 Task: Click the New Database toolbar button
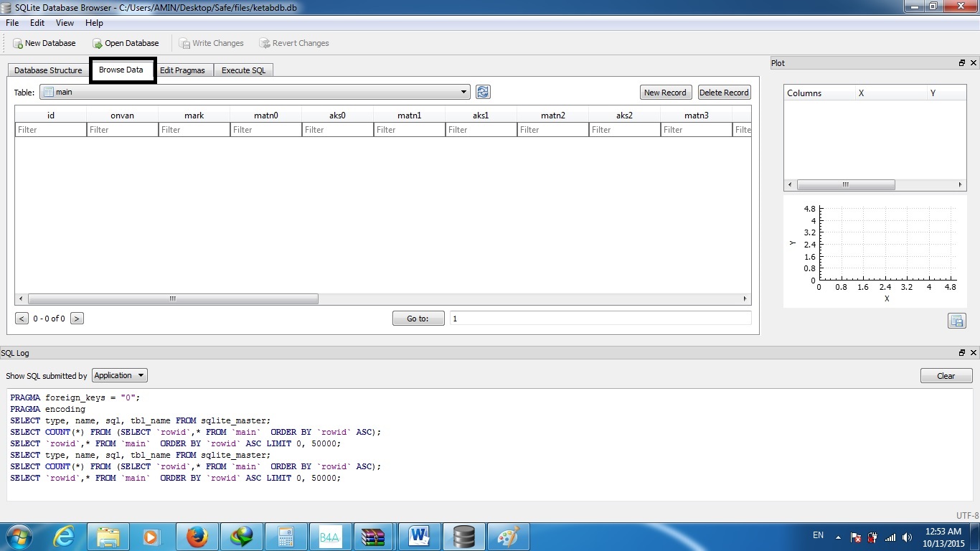click(x=44, y=43)
